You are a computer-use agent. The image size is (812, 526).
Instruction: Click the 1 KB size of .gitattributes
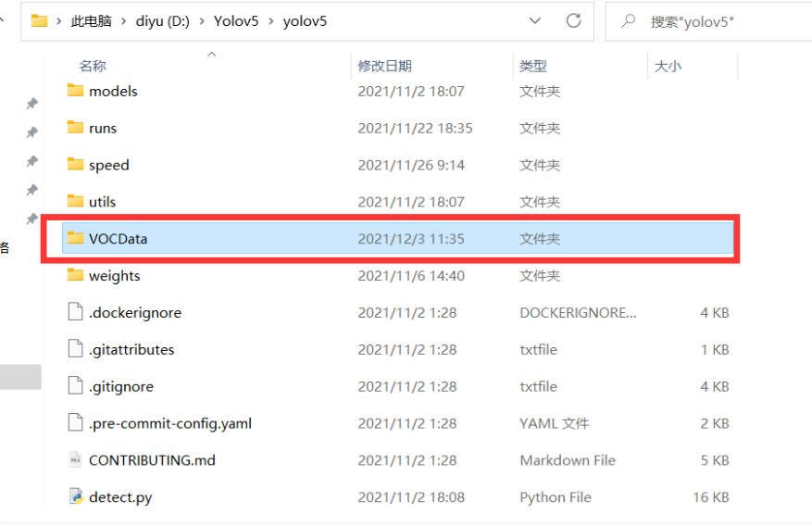pos(715,349)
